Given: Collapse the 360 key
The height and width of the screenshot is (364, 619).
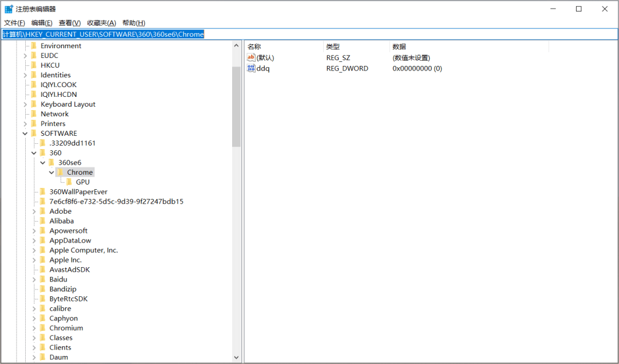Looking at the screenshot, I should point(34,153).
